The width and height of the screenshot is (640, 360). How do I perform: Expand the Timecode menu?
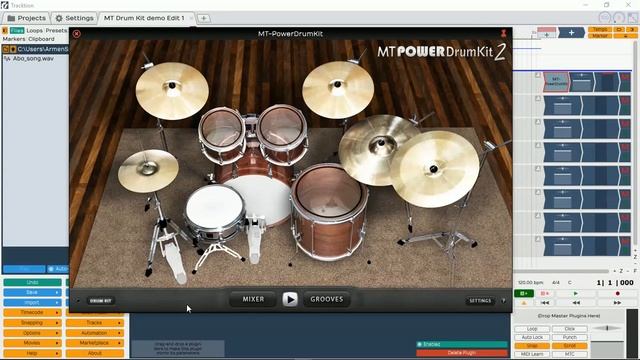pos(32,312)
